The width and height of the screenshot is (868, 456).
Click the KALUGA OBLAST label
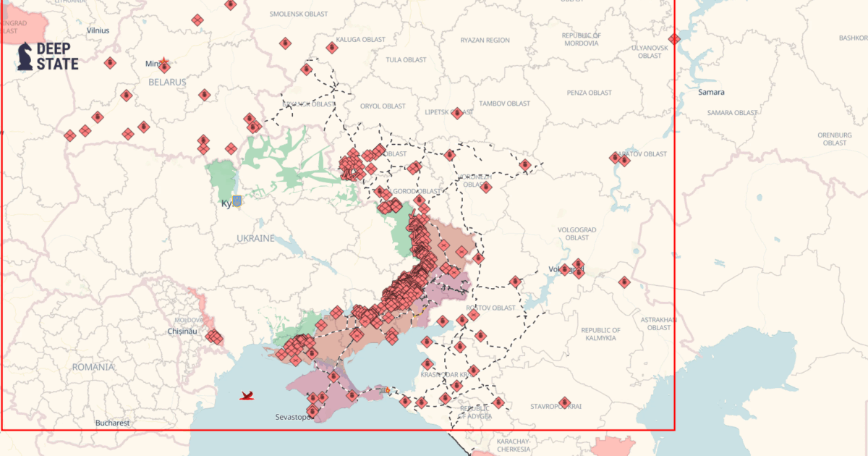(x=362, y=39)
